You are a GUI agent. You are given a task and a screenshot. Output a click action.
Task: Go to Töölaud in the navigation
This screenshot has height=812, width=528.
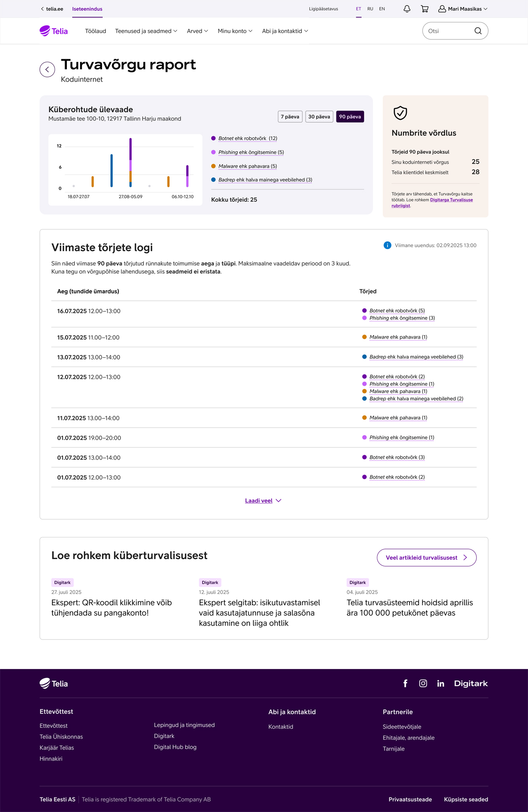96,31
